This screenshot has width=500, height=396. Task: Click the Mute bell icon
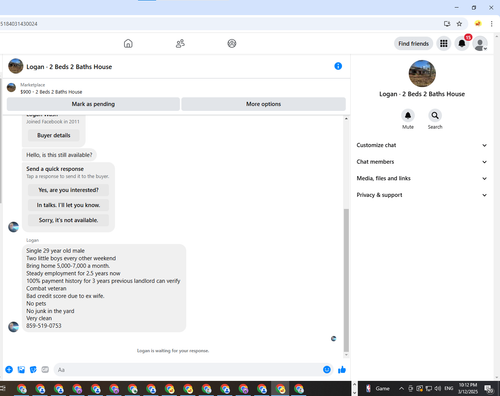pos(408,115)
